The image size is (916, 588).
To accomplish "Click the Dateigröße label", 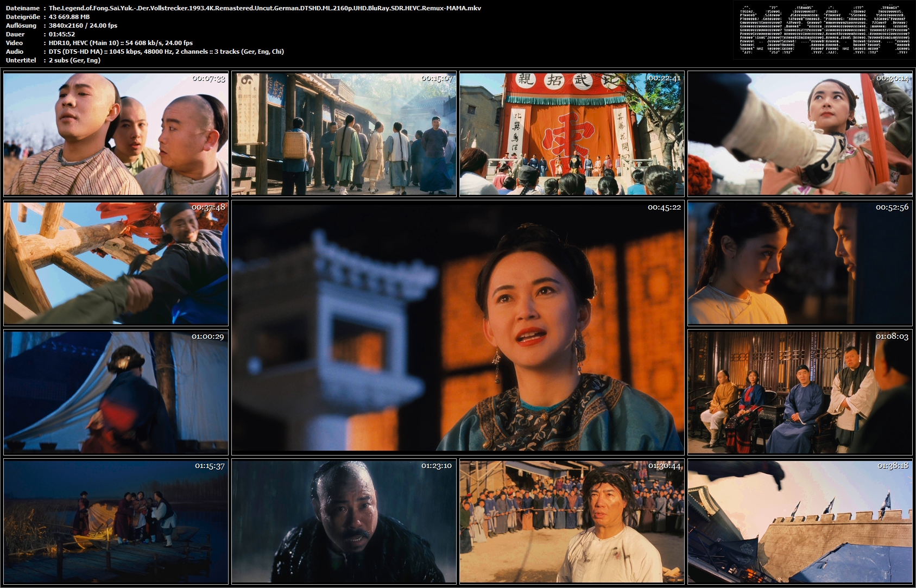I will click(x=22, y=17).
